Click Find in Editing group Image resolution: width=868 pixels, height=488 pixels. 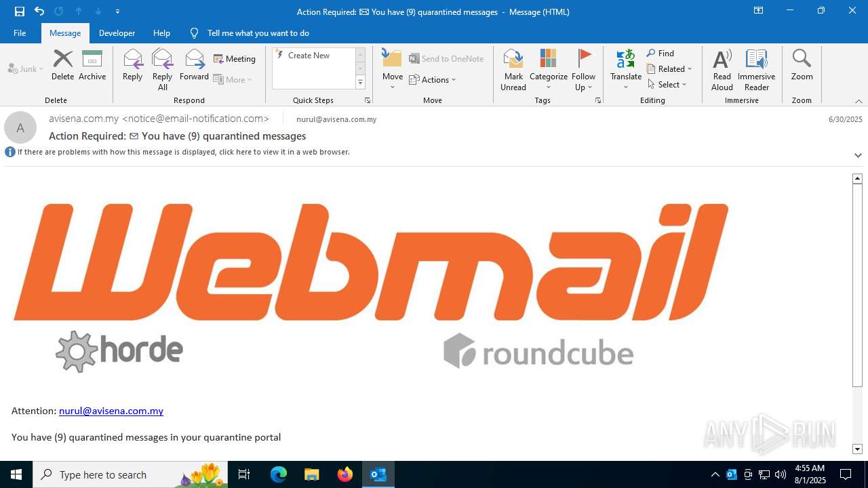pyautogui.click(x=660, y=54)
